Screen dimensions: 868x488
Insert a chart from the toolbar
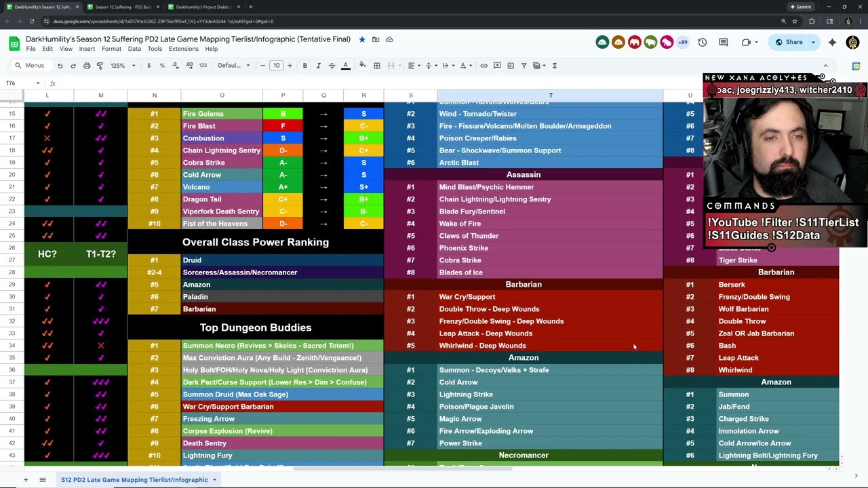tap(511, 66)
